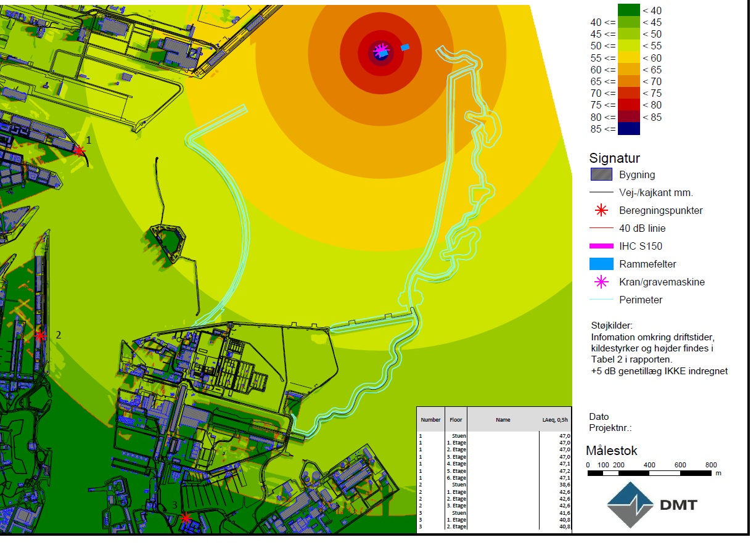The image size is (756, 545).
Task: Pick the yellow 55 to 60 swatch
Action: (628, 57)
